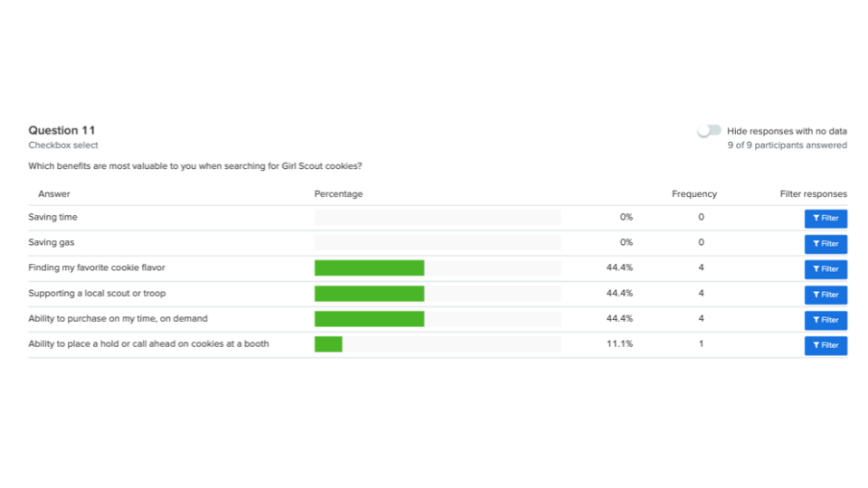Filter by Finding my favorite cookie flavor
The image size is (868, 488).
tap(826, 269)
